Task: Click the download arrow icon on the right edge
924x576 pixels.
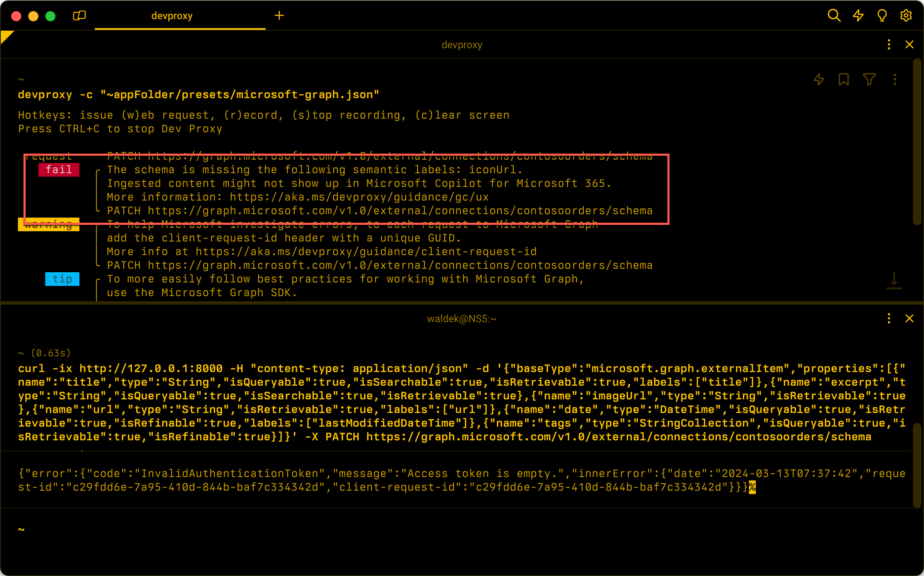Action: [893, 281]
